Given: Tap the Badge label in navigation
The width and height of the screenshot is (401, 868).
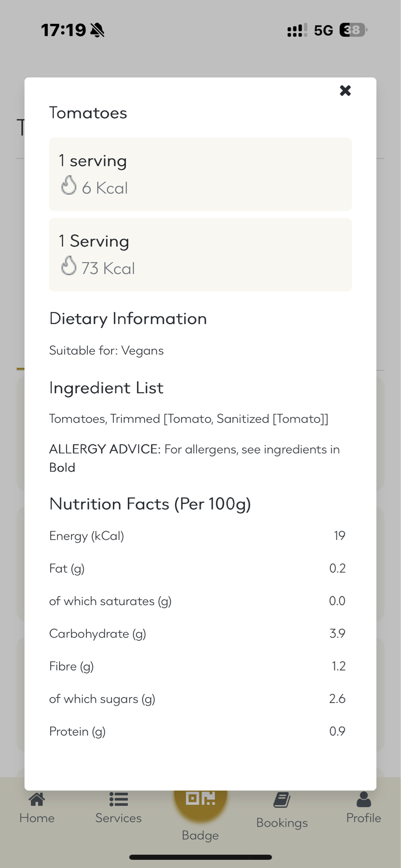Looking at the screenshot, I should (200, 835).
